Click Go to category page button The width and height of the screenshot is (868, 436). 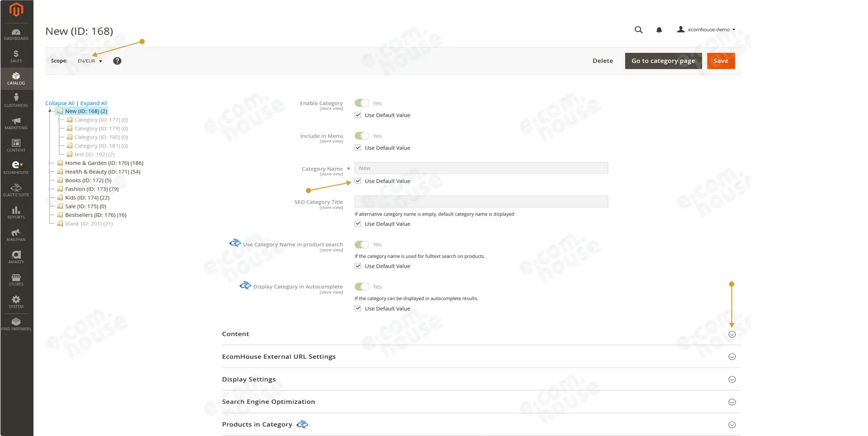click(663, 61)
